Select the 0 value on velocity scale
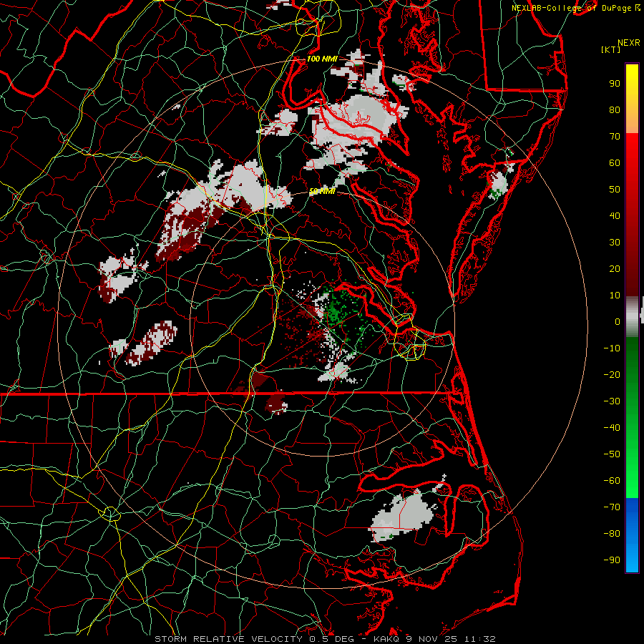Image resolution: width=644 pixels, height=644 pixels. pos(618,321)
